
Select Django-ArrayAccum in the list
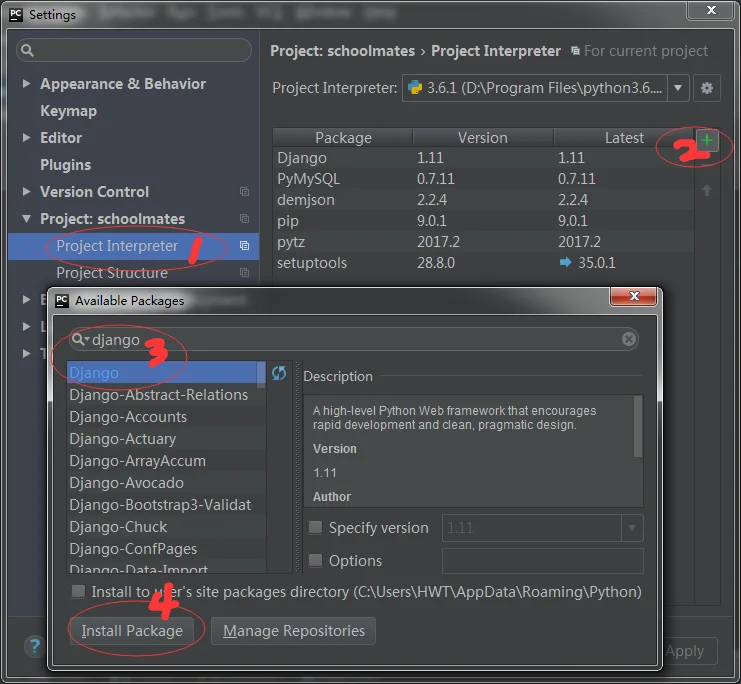(x=166, y=460)
